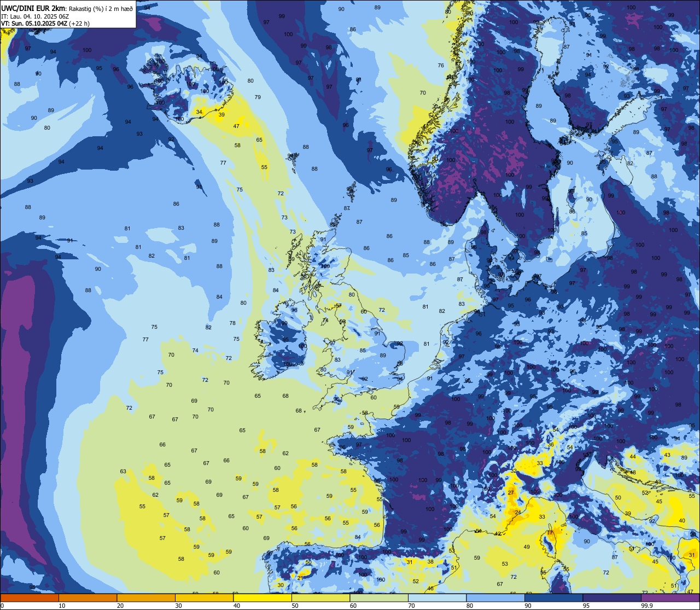Select the bright yellow 40–50 legend swatch

[x=262, y=597]
